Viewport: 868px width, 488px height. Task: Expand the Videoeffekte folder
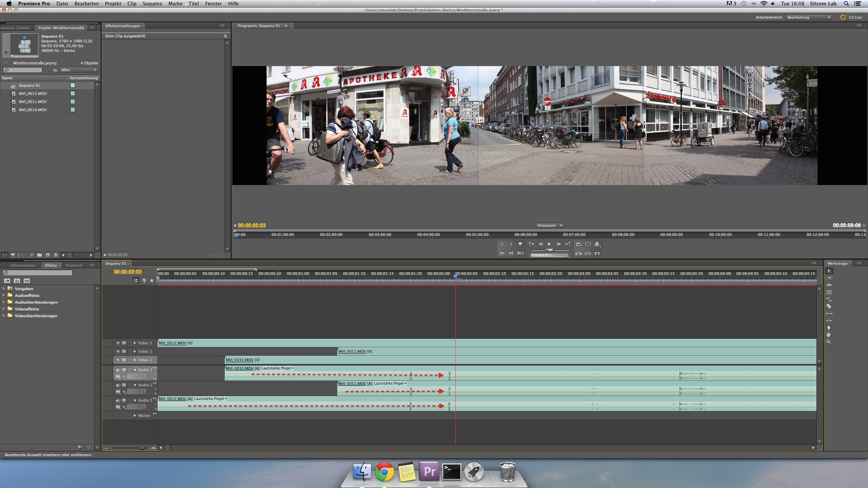(4, 309)
